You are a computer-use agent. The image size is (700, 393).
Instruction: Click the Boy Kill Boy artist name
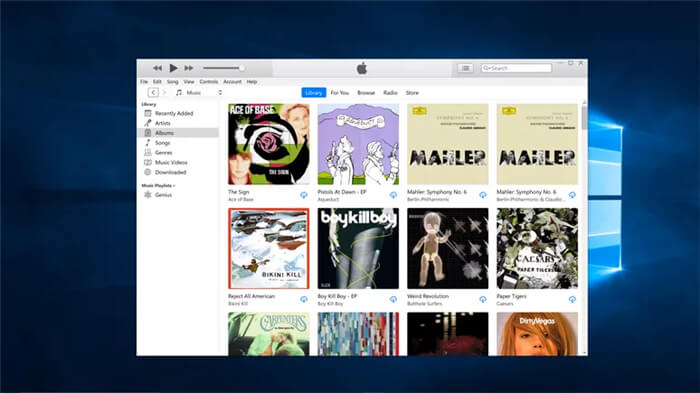click(330, 304)
